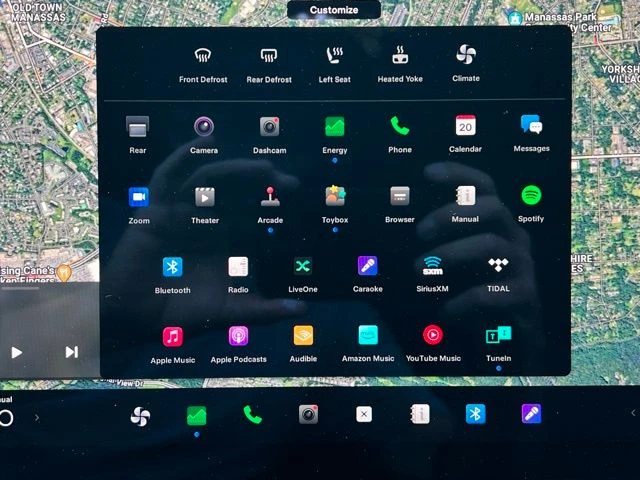Image resolution: width=640 pixels, height=480 pixels.
Task: Open Bluetooth app in the grid
Action: tap(173, 275)
